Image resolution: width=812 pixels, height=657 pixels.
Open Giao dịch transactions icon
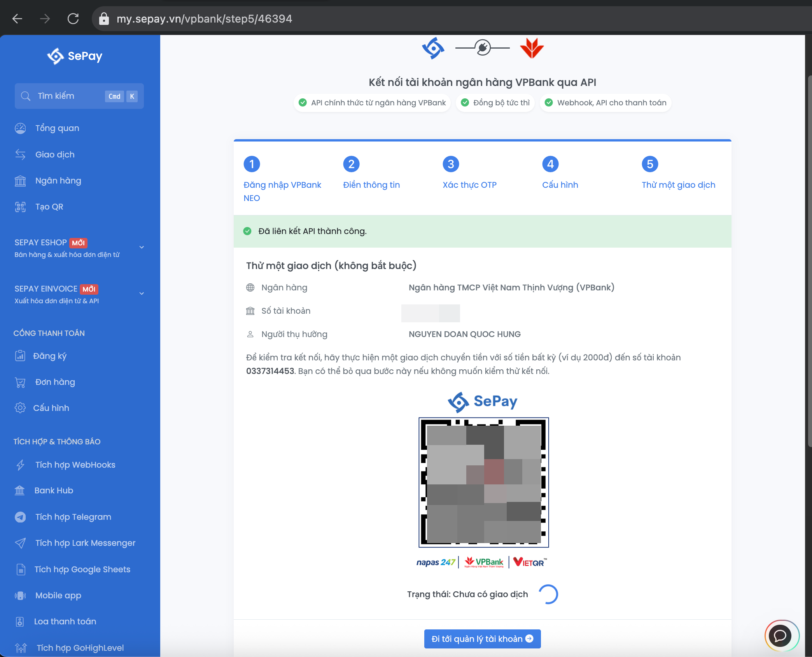[20, 154]
